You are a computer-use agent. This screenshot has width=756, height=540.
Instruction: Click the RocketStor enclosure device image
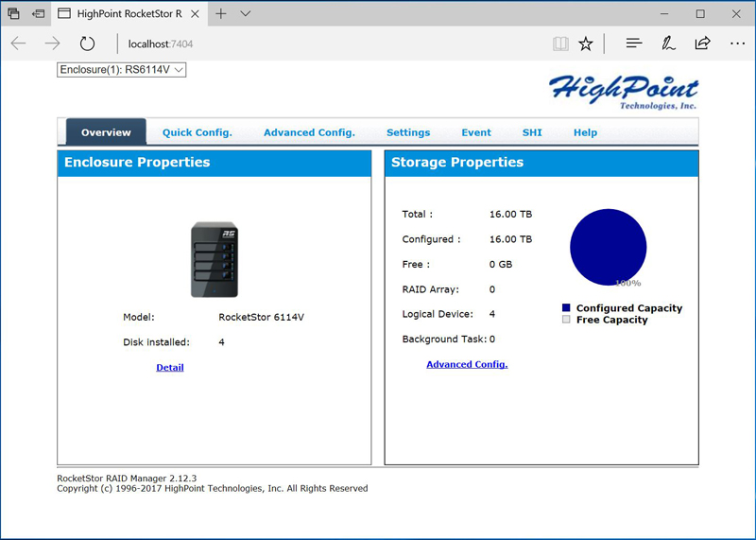[215, 260]
